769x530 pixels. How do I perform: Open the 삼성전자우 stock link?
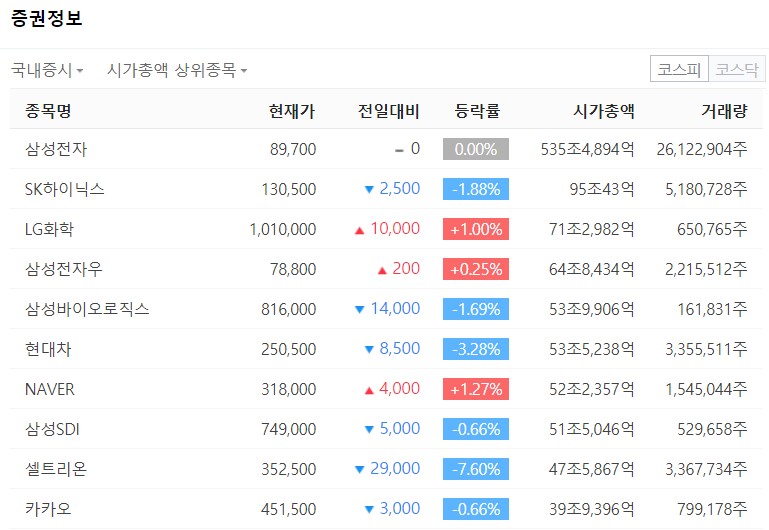click(64, 269)
